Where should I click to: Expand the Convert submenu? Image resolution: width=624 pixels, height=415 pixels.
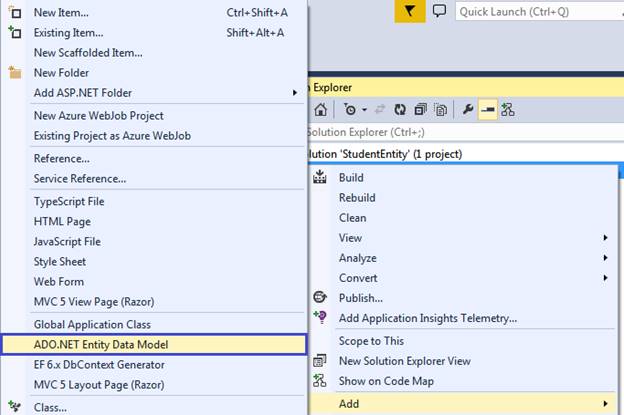pos(605,278)
